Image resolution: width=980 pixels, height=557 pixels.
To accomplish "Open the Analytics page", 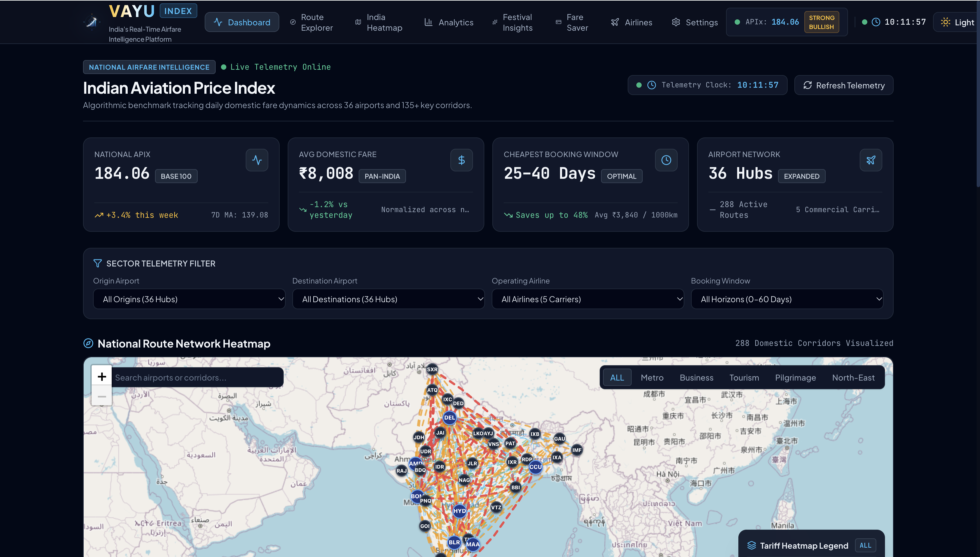I will click(449, 22).
